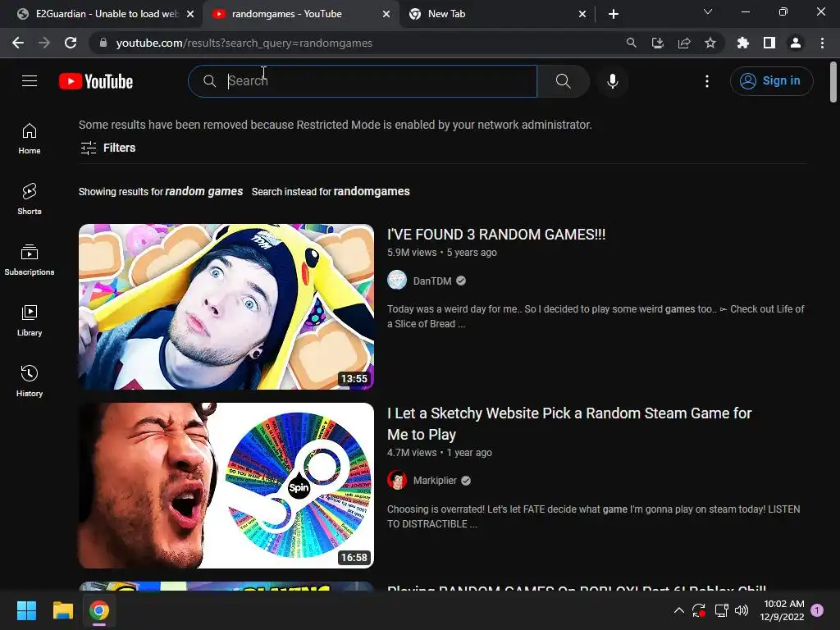This screenshot has height=630, width=840.
Task: Open Shorts from sidebar
Action: pos(30,199)
